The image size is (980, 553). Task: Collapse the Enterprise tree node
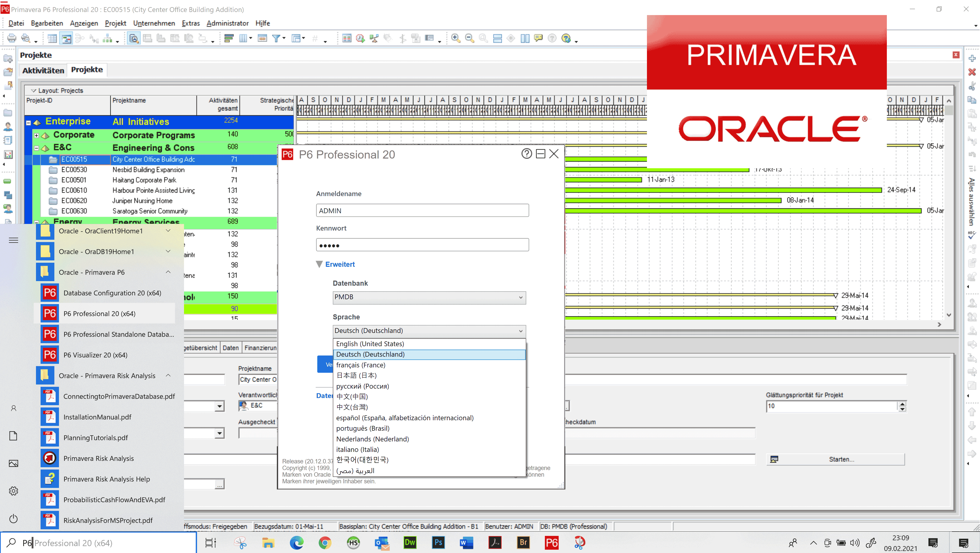tap(29, 123)
